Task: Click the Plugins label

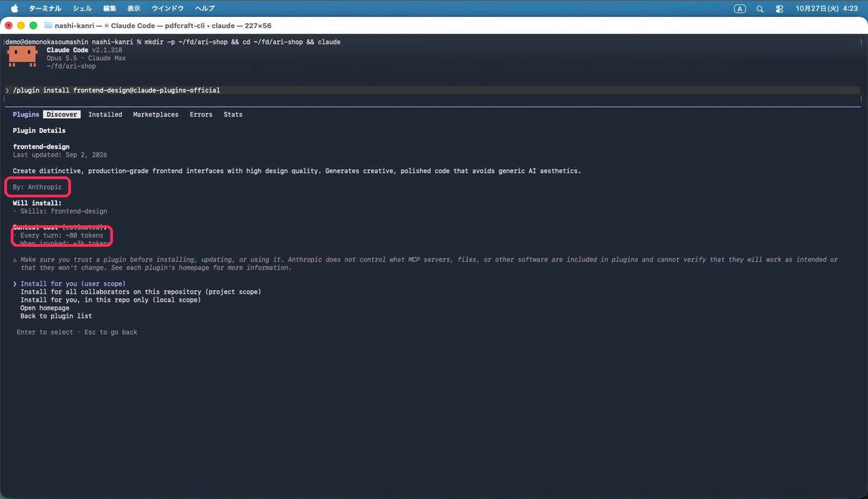Action: coord(26,114)
